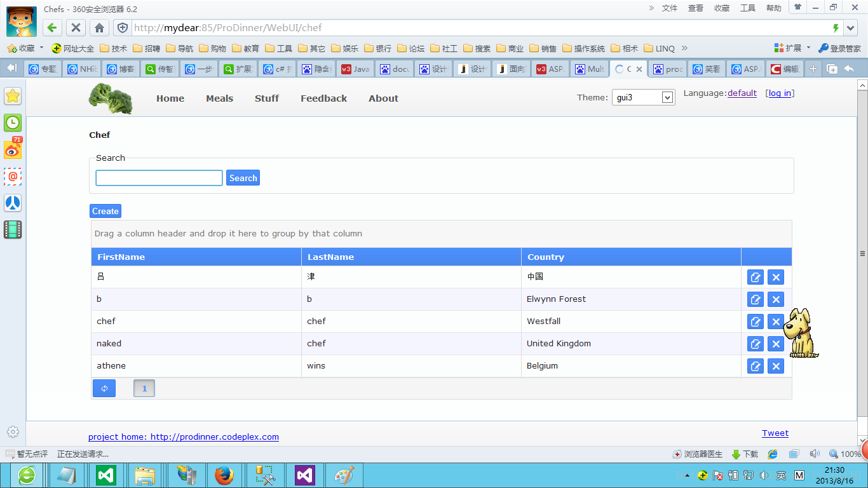This screenshot has height=488, width=868.
Task: Click the chef search text field
Action: pos(159,178)
